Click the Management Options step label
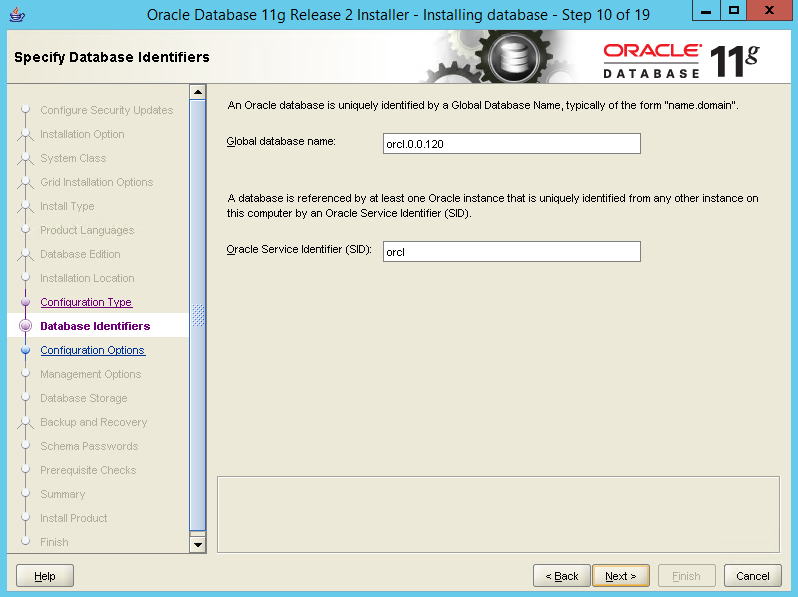 pos(91,374)
